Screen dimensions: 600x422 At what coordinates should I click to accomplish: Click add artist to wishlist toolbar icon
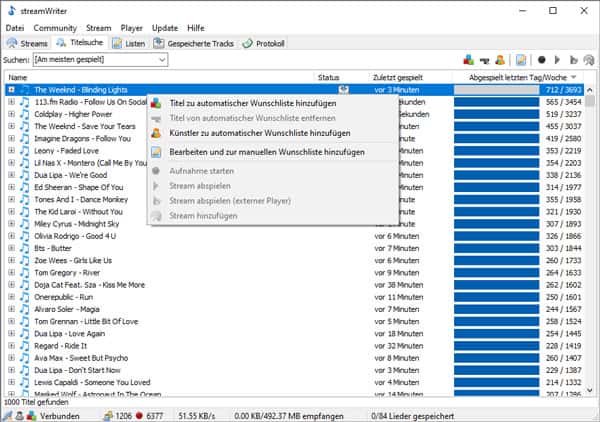click(x=501, y=60)
